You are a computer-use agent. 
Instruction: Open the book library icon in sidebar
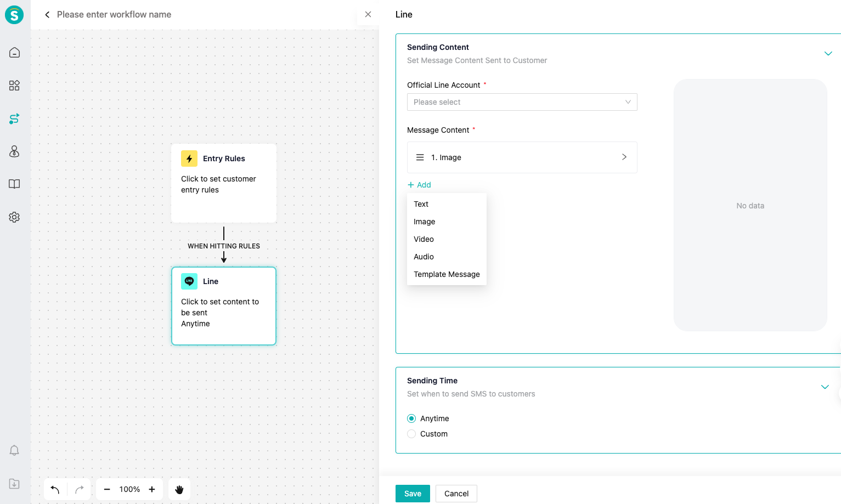pyautogui.click(x=15, y=184)
